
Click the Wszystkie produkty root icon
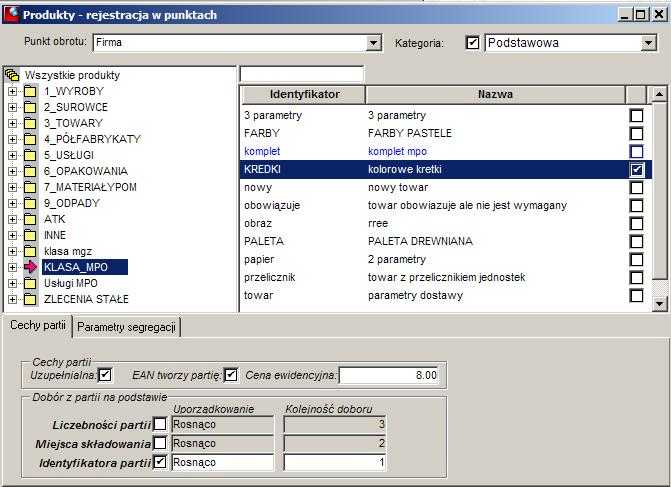click(12, 75)
